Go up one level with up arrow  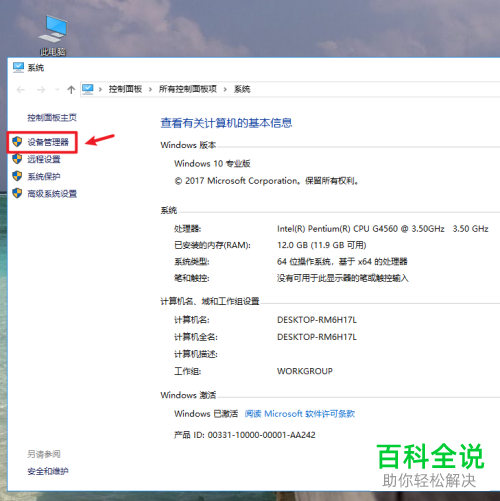[x=71, y=89]
